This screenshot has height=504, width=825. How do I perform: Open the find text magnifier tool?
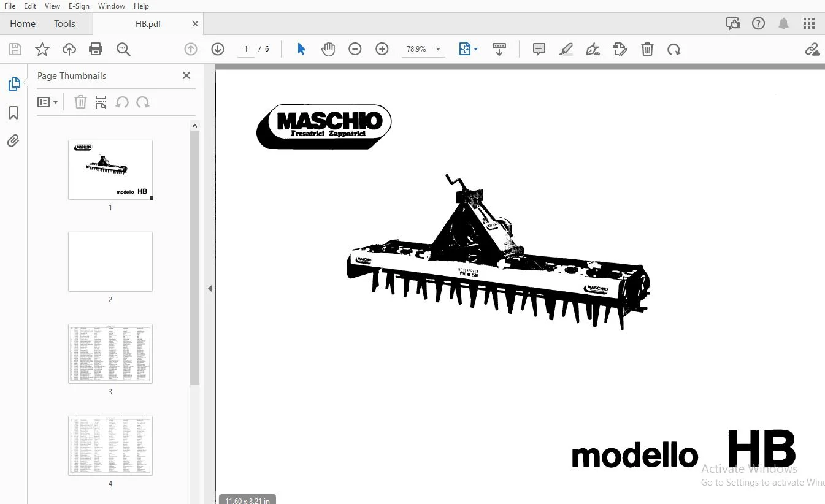click(x=123, y=49)
